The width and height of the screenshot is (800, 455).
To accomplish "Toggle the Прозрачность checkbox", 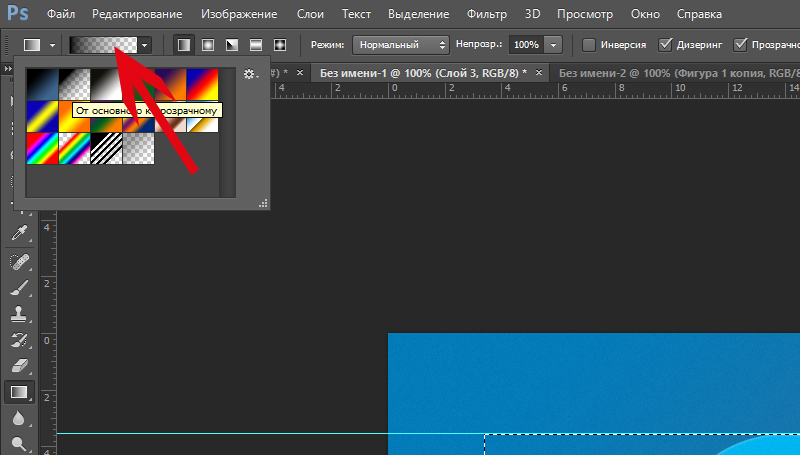I will pyautogui.click(x=741, y=45).
